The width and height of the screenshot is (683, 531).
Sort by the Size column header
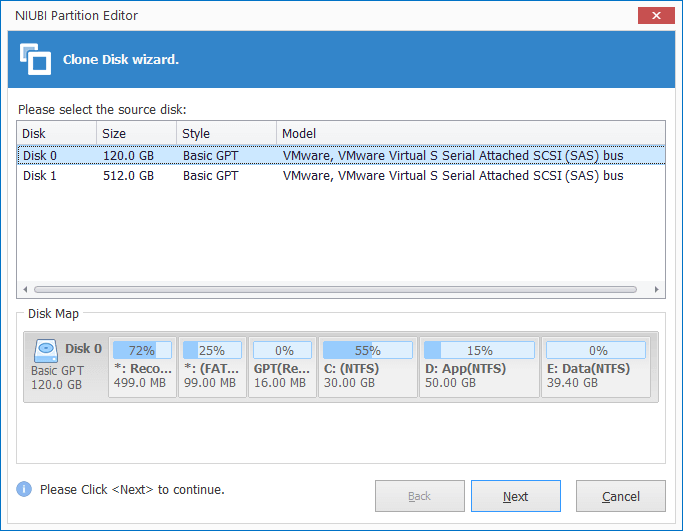click(x=136, y=133)
